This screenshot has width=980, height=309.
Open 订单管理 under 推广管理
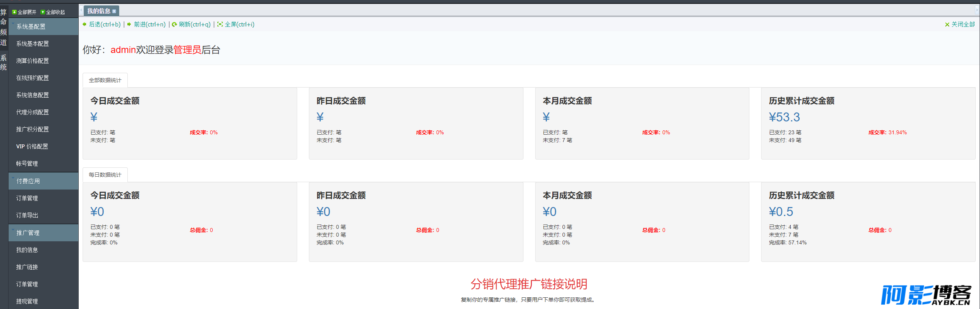click(x=27, y=284)
